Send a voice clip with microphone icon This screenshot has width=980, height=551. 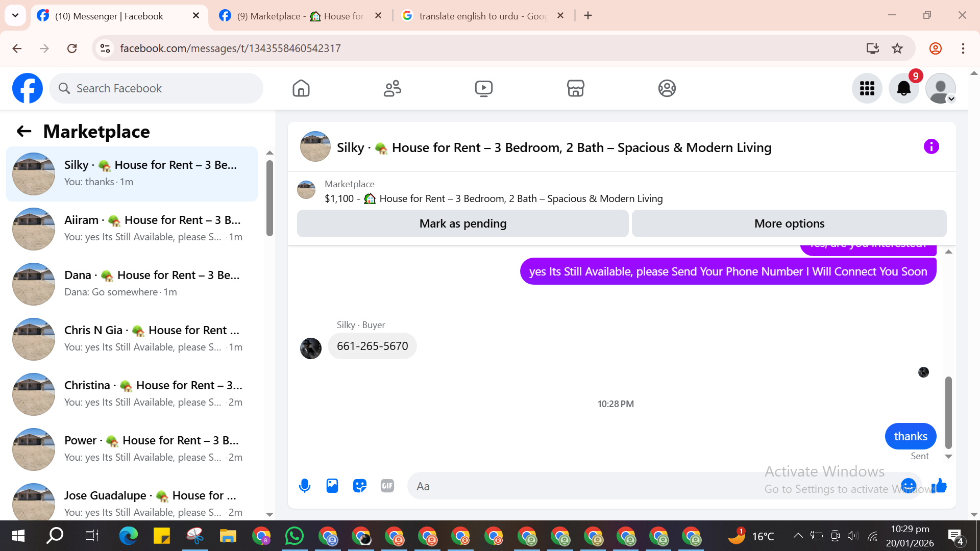[x=305, y=486]
